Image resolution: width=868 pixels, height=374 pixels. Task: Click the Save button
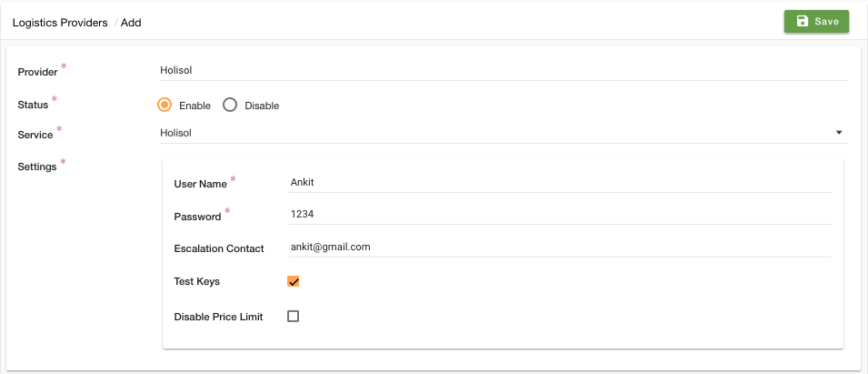[816, 22]
